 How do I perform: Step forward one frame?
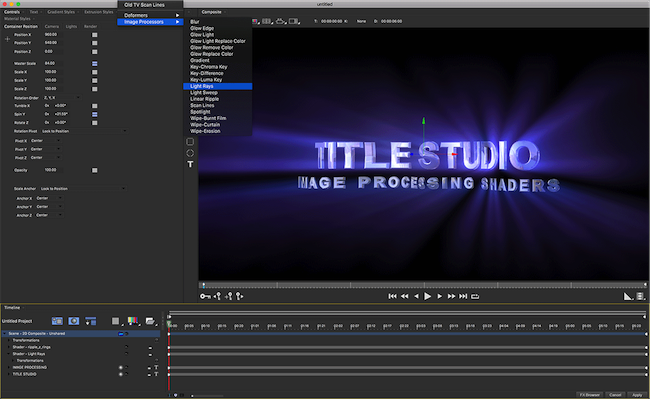point(439,296)
